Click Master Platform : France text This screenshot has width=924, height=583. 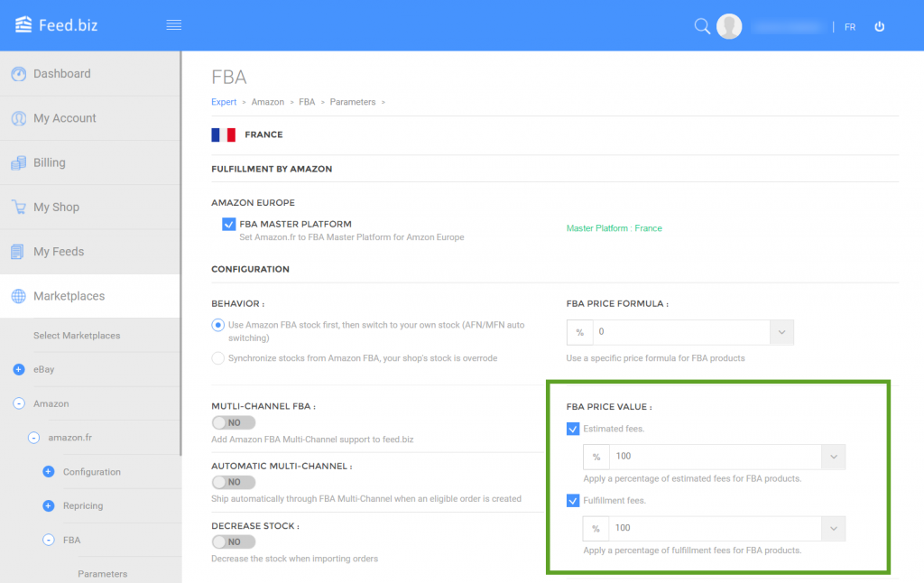pyautogui.click(x=614, y=228)
